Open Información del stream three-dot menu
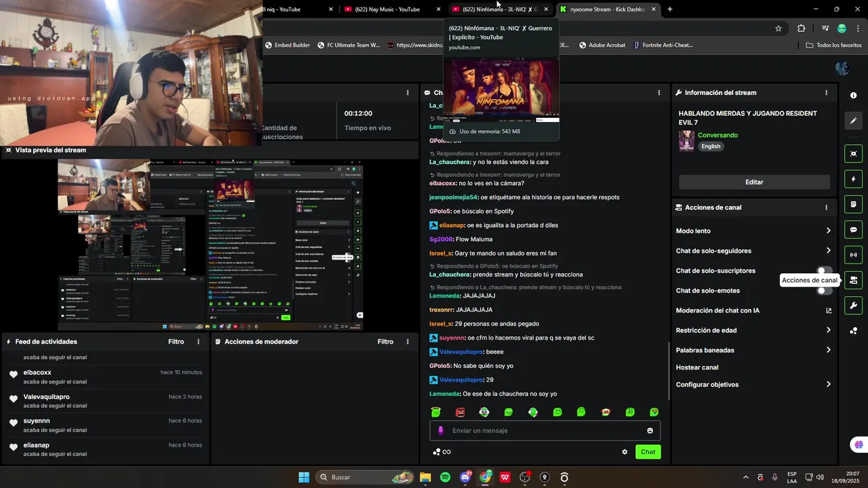The image size is (868, 488). click(x=826, y=93)
